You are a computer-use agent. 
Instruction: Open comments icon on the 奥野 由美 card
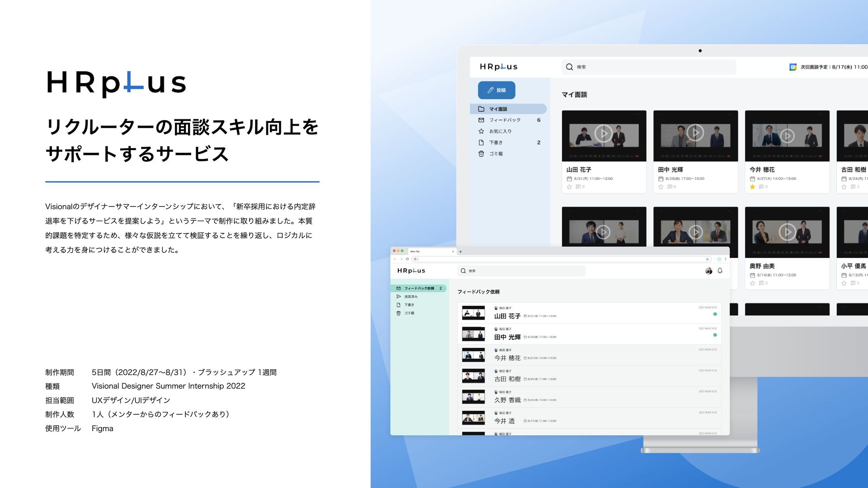[761, 283]
